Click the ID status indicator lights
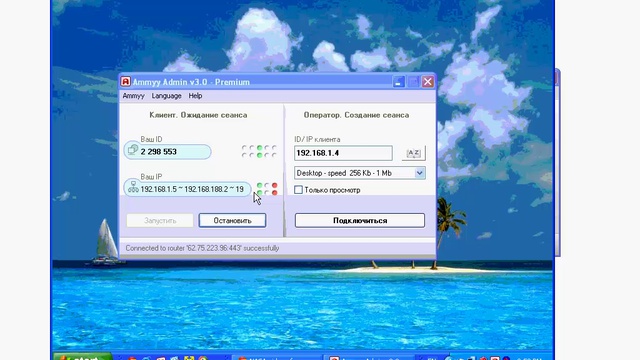The image size is (640, 360). click(x=259, y=151)
